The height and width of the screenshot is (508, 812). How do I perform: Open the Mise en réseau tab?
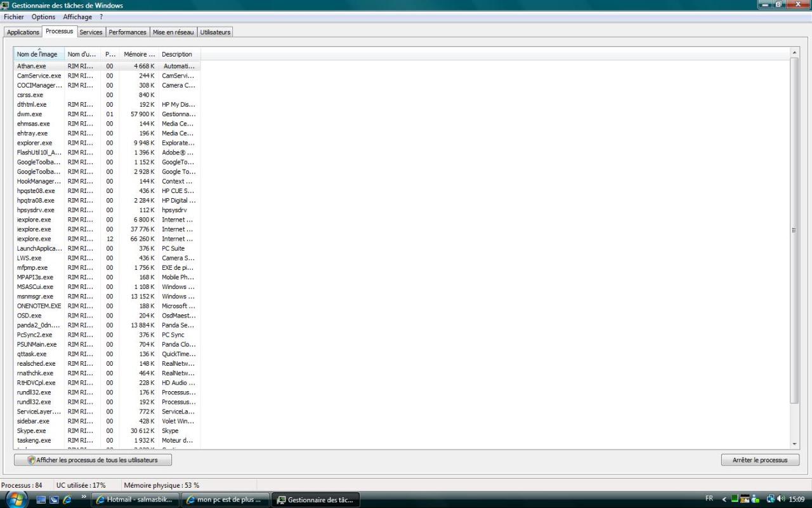coord(173,32)
